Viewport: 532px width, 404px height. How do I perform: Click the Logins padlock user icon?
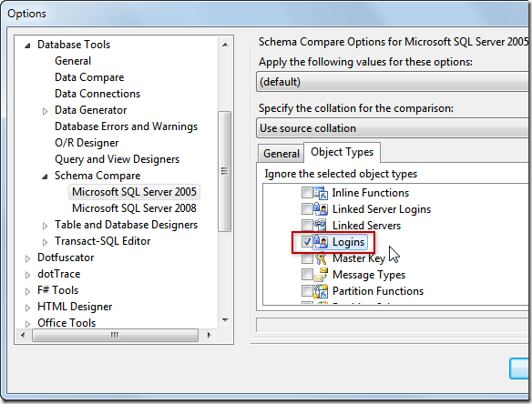[321, 242]
